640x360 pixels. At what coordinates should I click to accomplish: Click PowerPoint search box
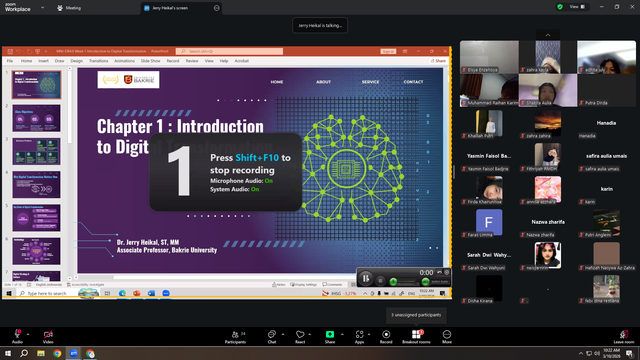(229, 51)
